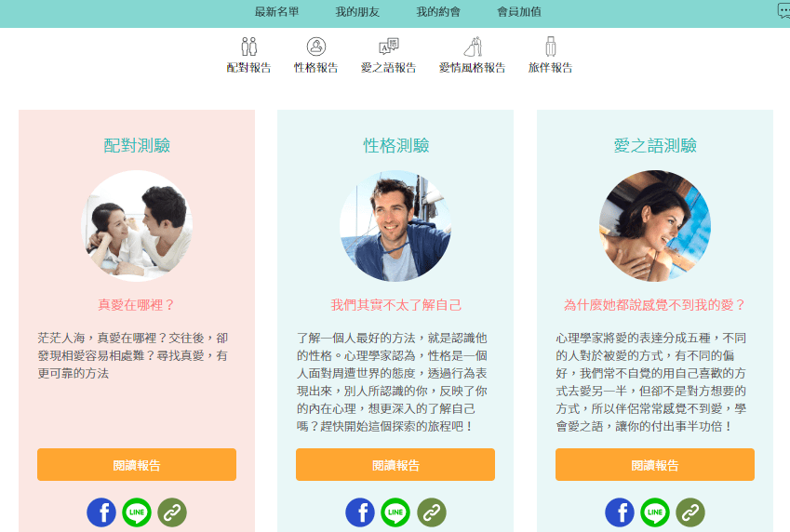
Task: Copy link for 性格測驗 card
Action: 431,512
